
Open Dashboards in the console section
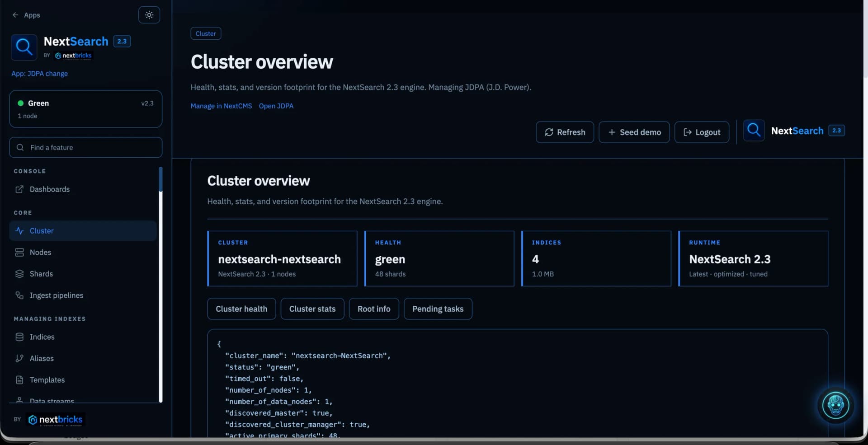coord(83,189)
